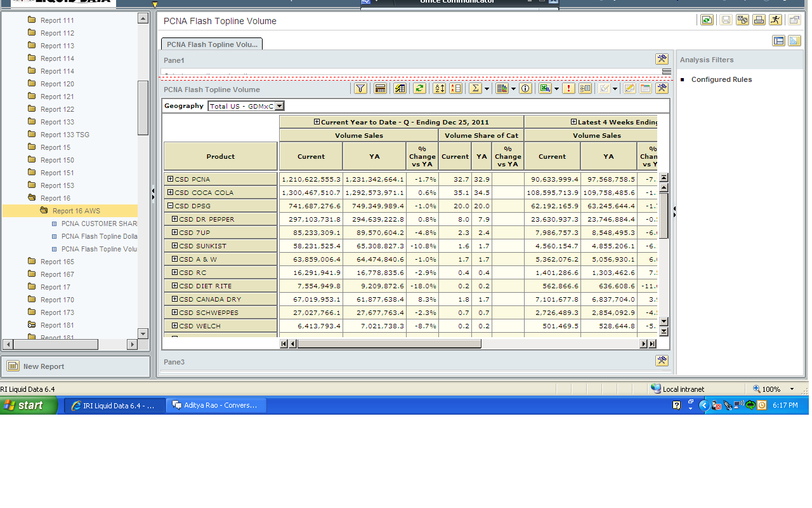Click the design ruler icon below top toolbar
Image resolution: width=812 pixels, height=508 pixels.
pos(794,41)
